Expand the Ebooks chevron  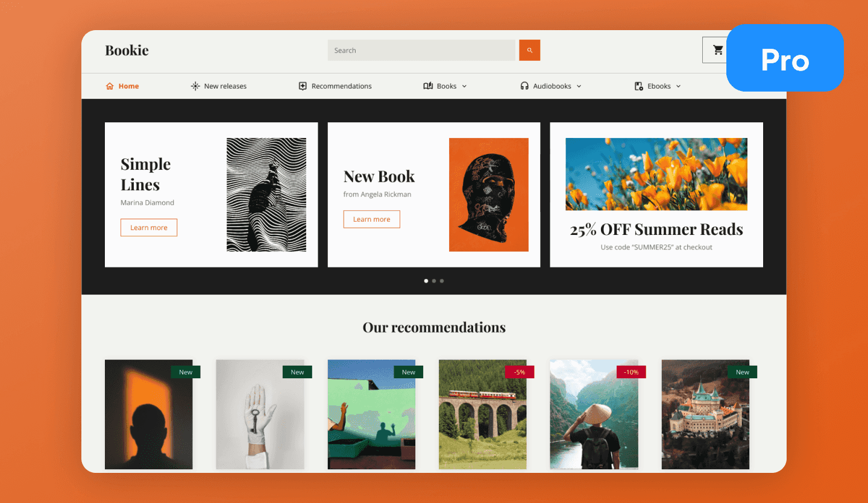click(679, 86)
